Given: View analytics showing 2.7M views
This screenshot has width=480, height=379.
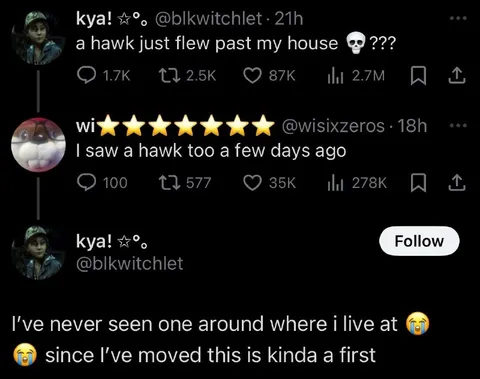Looking at the screenshot, I should click(356, 76).
